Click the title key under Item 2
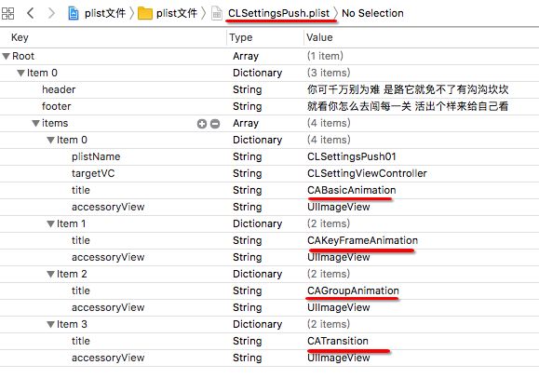This screenshot has width=539, height=392. click(80, 291)
